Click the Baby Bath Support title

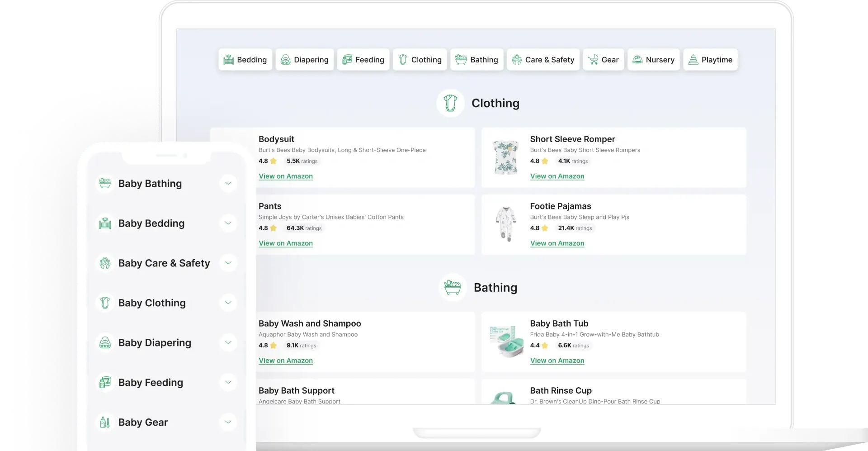click(x=297, y=390)
